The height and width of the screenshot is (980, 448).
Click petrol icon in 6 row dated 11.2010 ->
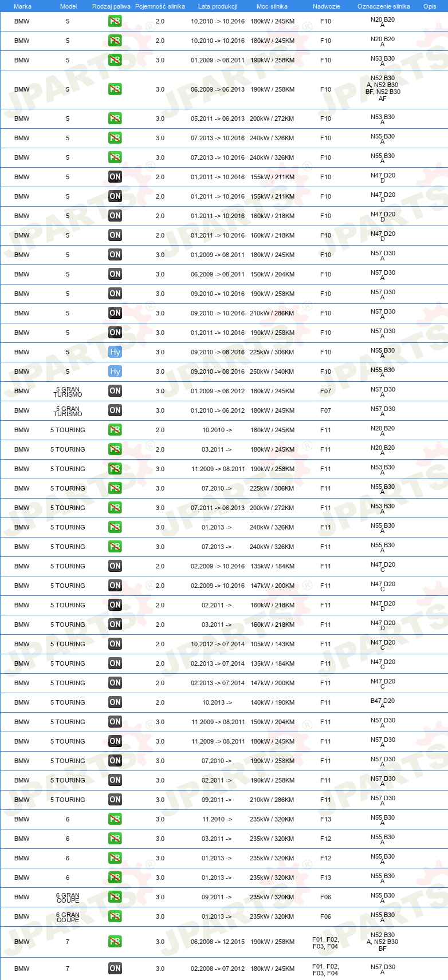pyautogui.click(x=115, y=819)
